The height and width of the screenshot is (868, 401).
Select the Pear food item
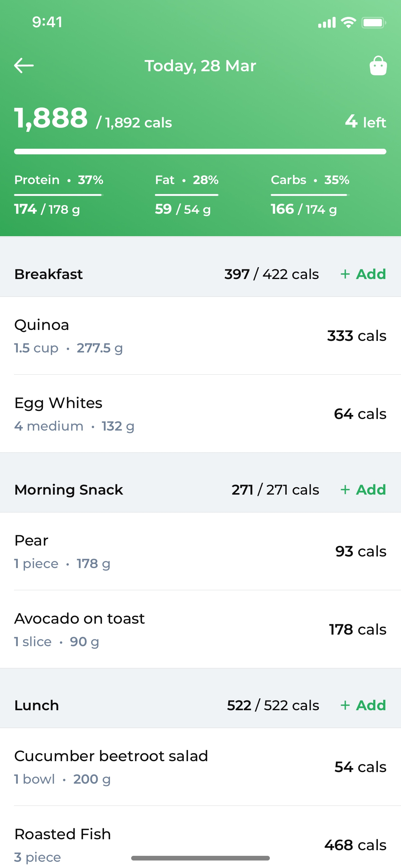(200, 551)
